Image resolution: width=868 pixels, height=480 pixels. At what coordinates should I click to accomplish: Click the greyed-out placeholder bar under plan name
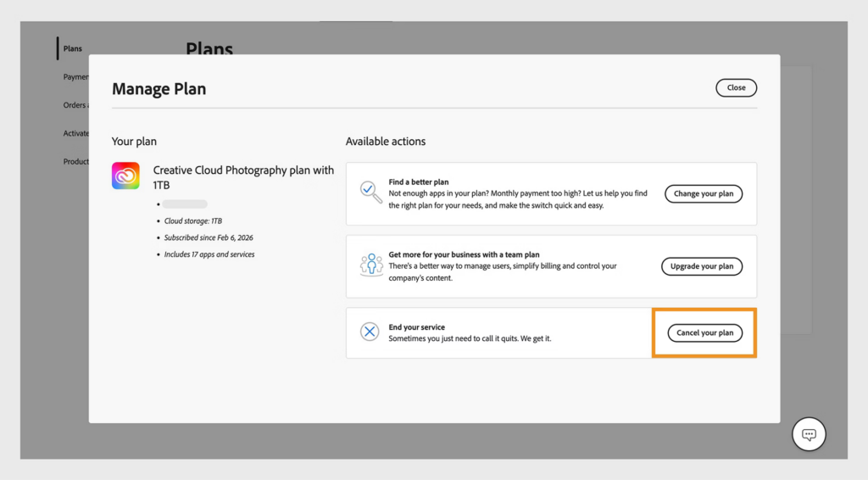[185, 204]
